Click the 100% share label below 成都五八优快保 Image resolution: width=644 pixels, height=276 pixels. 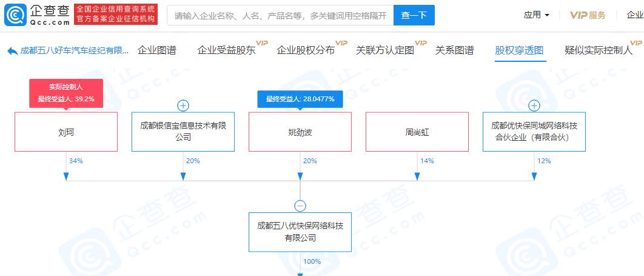click(x=312, y=261)
